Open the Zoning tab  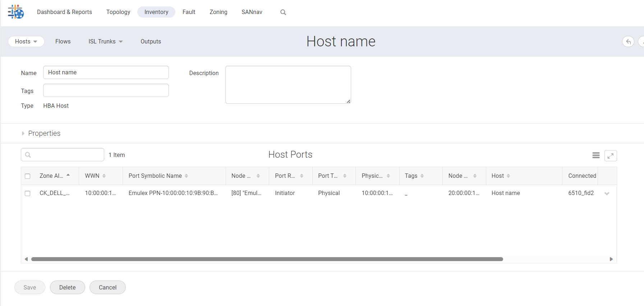[218, 12]
